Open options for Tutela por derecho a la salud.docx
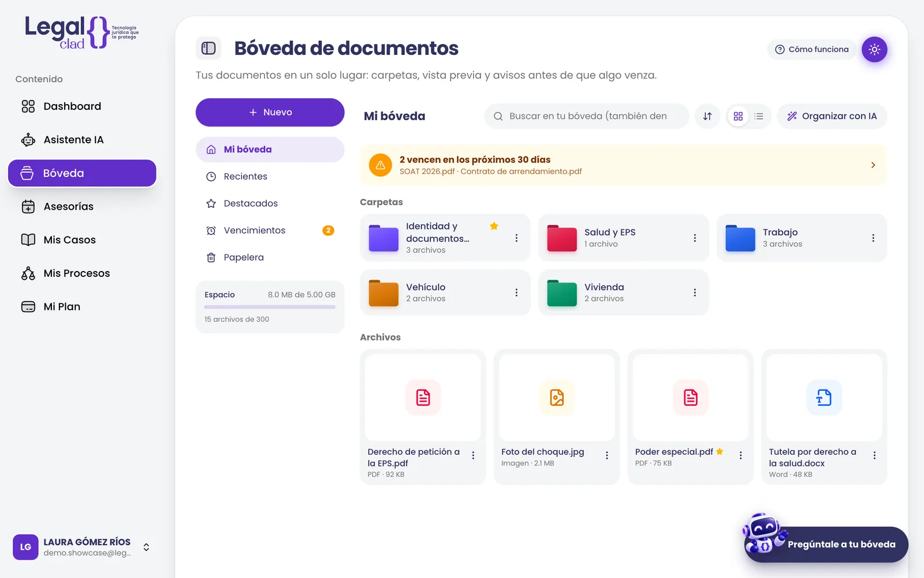 coord(874,455)
